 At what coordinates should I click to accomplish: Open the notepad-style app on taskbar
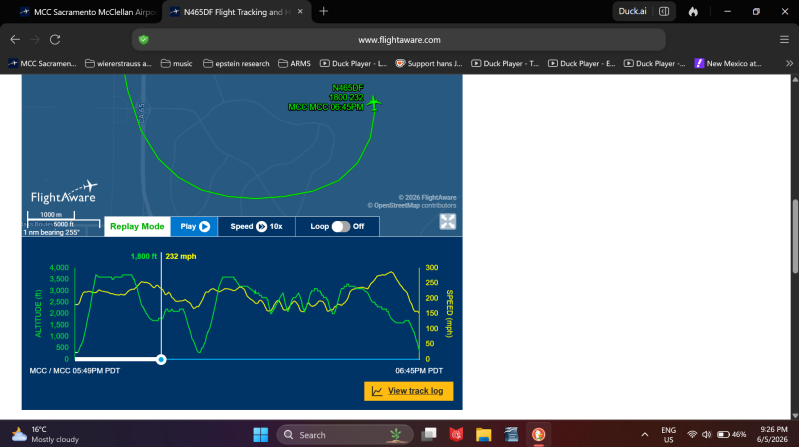click(511, 435)
